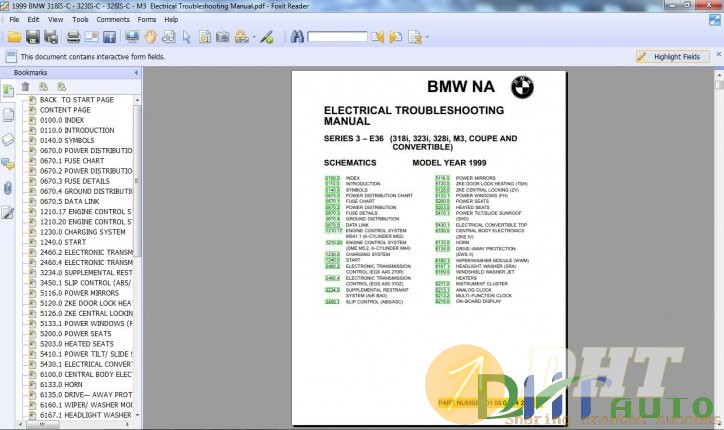Click into the search text box

[x=338, y=37]
